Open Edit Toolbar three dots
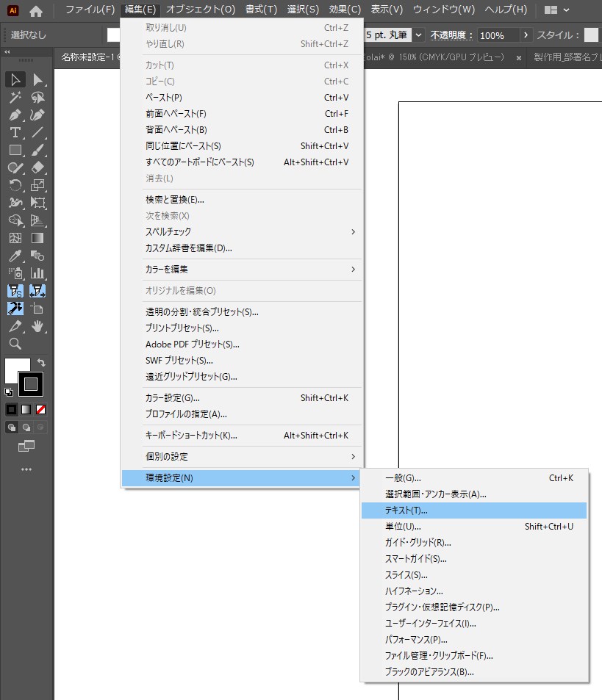The image size is (602, 700). click(x=26, y=469)
